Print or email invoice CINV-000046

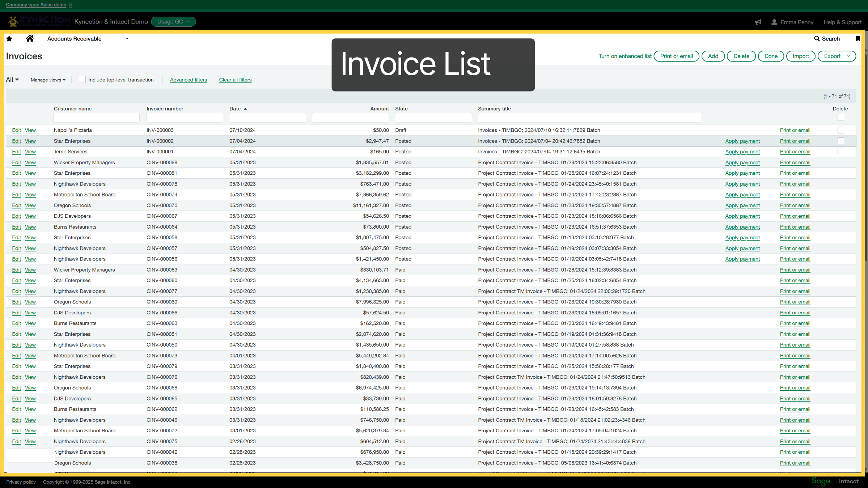coord(795,420)
